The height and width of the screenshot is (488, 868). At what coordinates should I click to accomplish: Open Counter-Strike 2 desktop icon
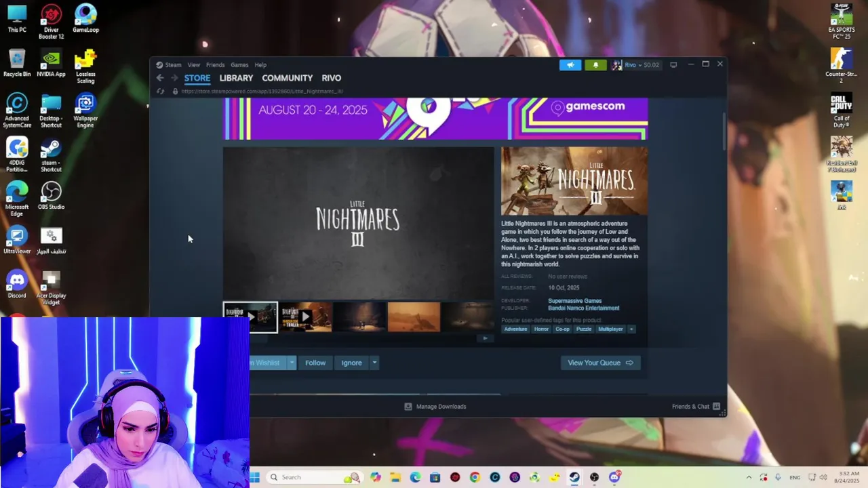842,66
